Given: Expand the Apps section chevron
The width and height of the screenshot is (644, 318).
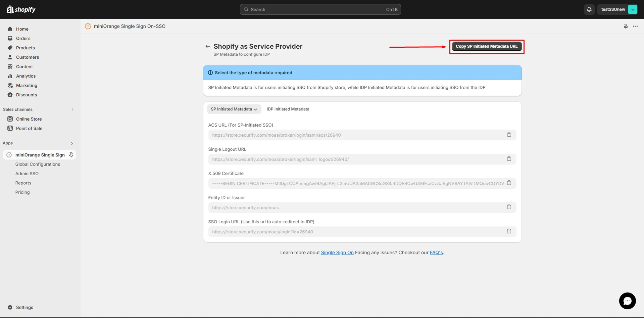Looking at the screenshot, I should (71, 143).
